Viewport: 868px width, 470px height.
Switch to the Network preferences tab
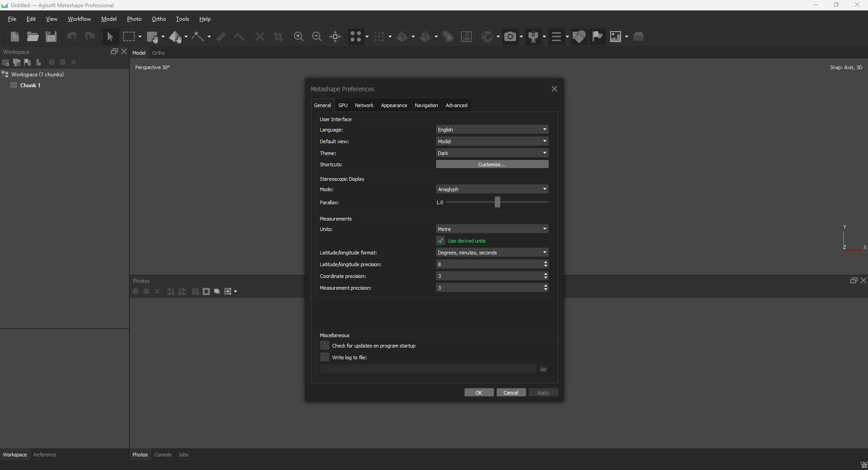point(364,105)
